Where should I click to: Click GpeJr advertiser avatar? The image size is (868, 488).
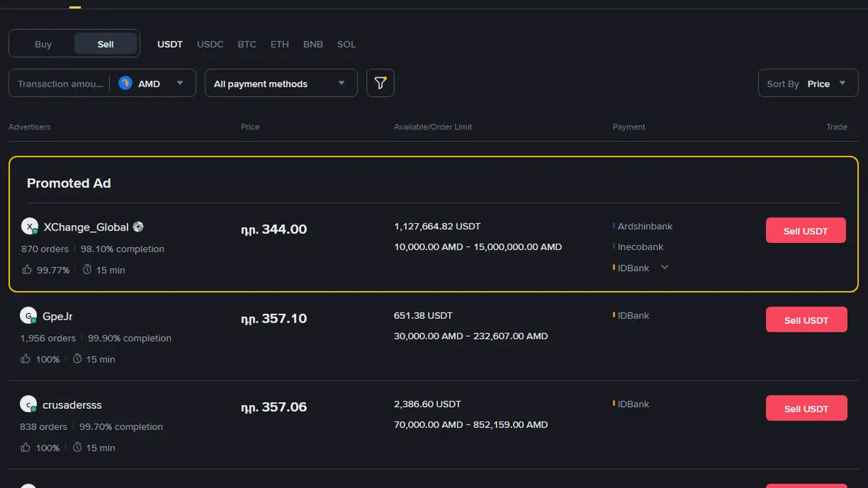coord(29,316)
